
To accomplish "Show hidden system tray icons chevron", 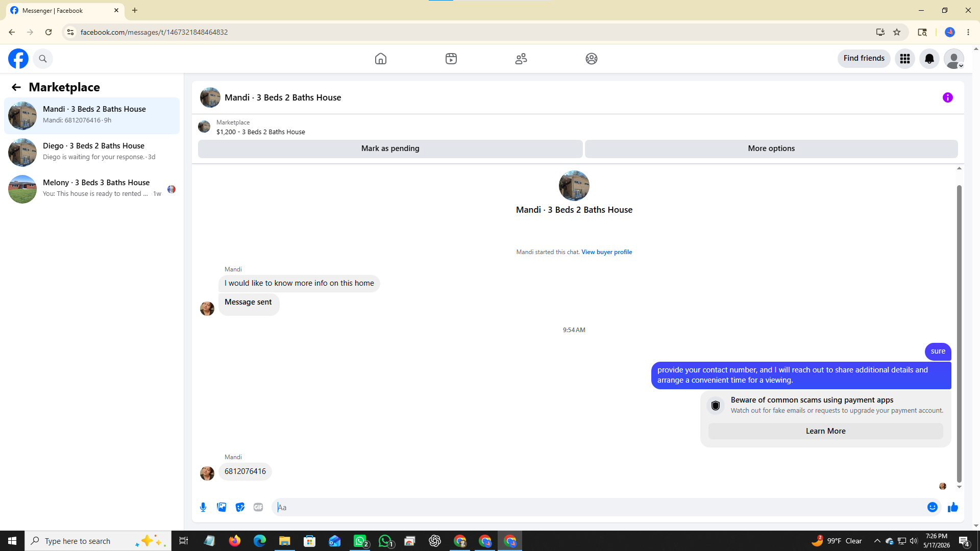I will [877, 541].
